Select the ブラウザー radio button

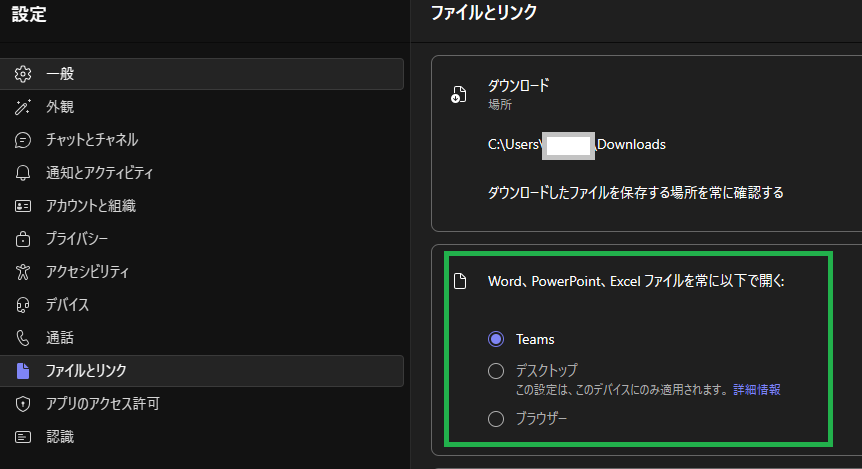pyautogui.click(x=496, y=419)
